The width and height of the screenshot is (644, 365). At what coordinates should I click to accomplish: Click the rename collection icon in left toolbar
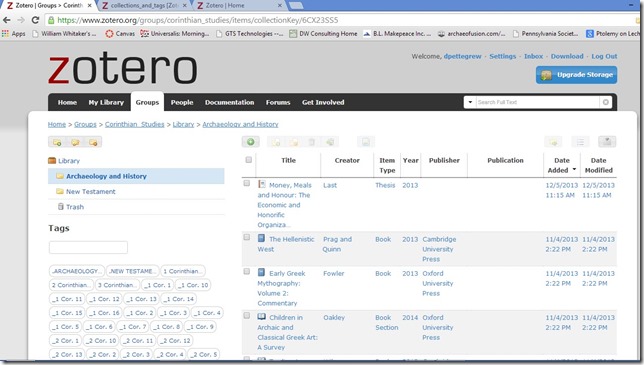(75, 142)
